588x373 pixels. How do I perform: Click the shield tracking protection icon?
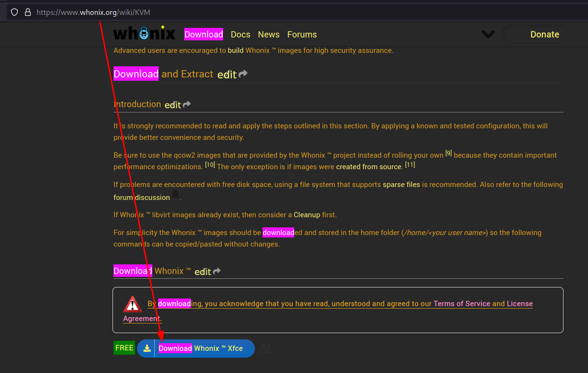click(x=14, y=12)
